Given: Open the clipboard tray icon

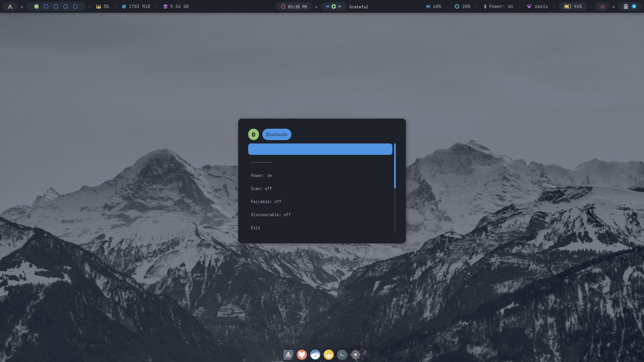Looking at the screenshot, I should (626, 6).
